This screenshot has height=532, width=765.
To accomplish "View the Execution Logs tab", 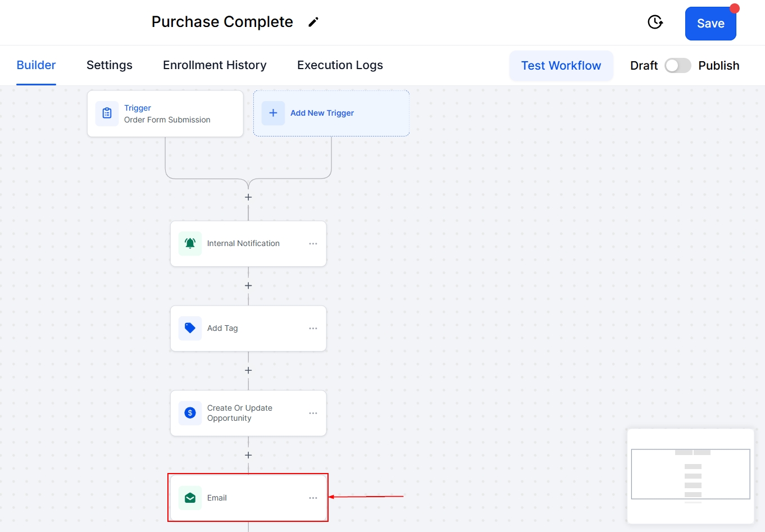I will coord(340,65).
